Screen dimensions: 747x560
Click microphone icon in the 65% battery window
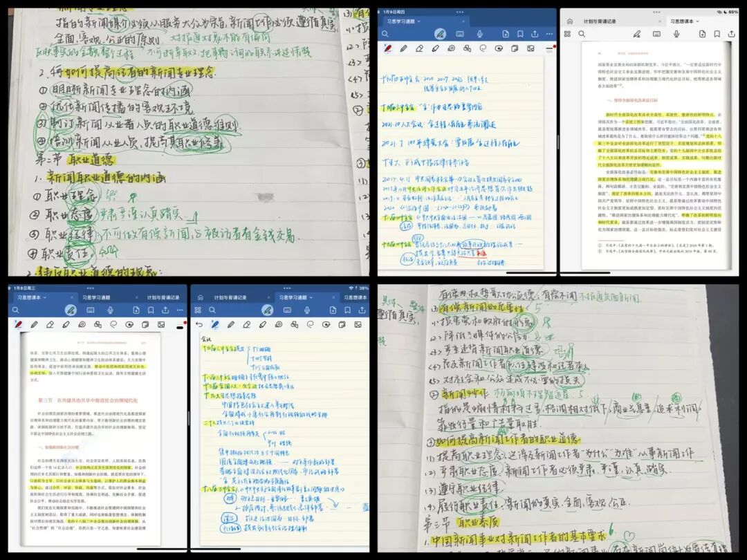pos(676,34)
